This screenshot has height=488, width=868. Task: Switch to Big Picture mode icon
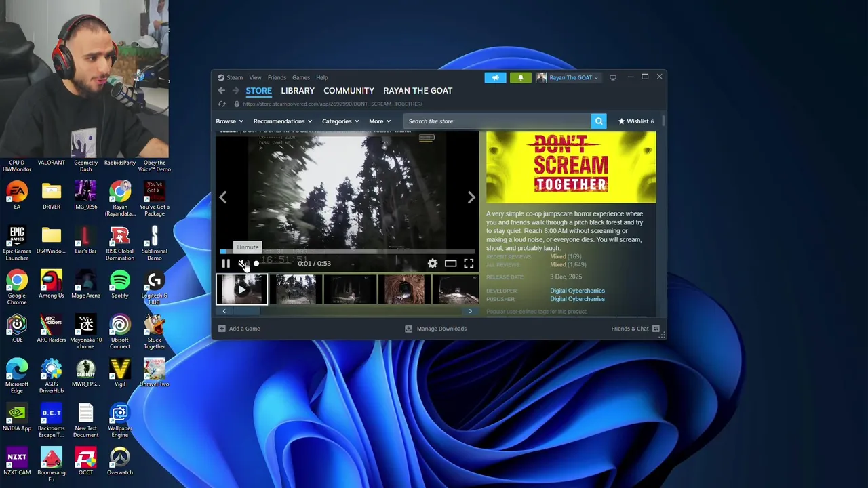[x=613, y=77]
